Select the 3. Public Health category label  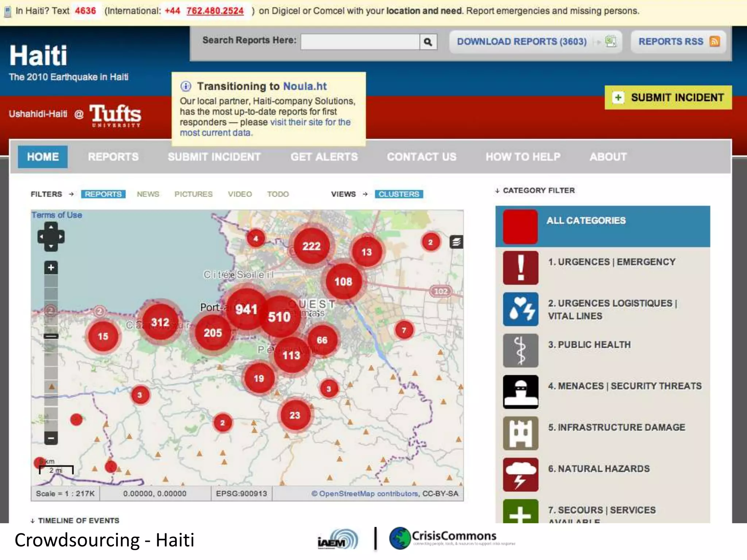(589, 345)
